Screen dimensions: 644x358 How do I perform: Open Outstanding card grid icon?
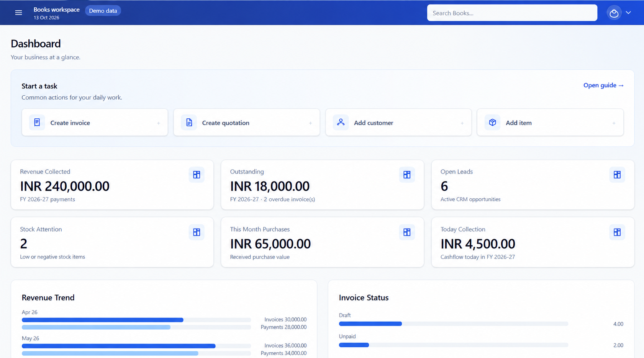pos(407,175)
